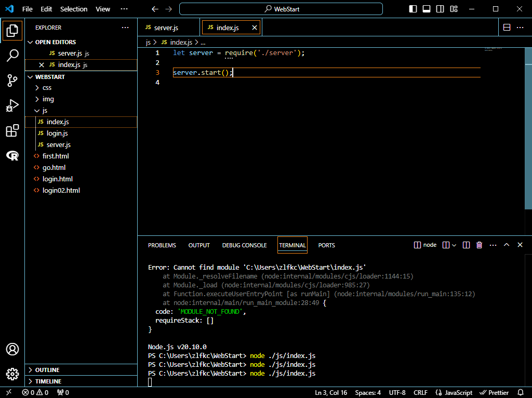Open the Extensions view
The height and width of the screenshot is (398, 532).
(x=12, y=130)
